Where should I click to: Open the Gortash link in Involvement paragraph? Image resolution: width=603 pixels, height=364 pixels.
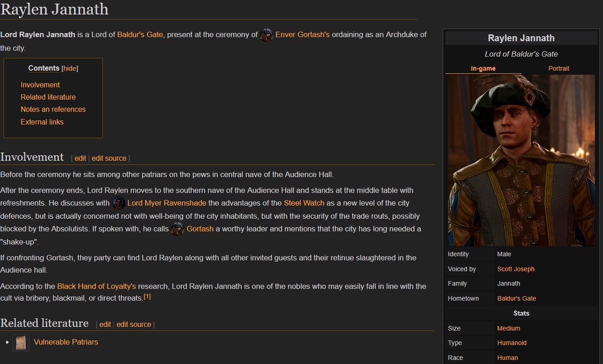click(200, 229)
